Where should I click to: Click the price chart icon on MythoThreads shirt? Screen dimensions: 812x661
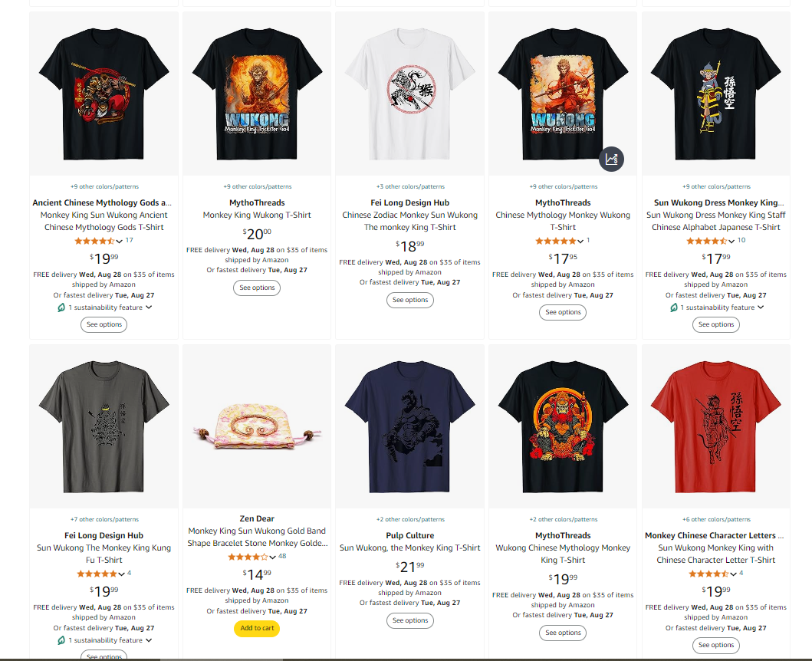[611, 159]
